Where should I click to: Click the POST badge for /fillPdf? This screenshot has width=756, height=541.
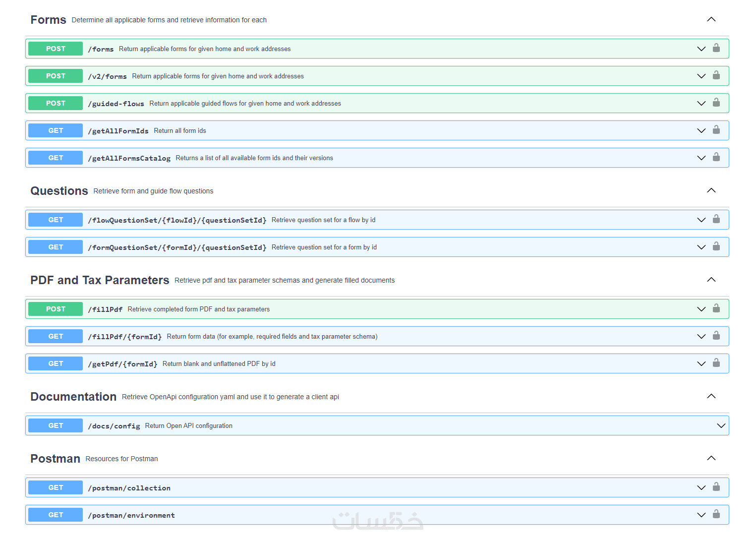[x=56, y=309]
